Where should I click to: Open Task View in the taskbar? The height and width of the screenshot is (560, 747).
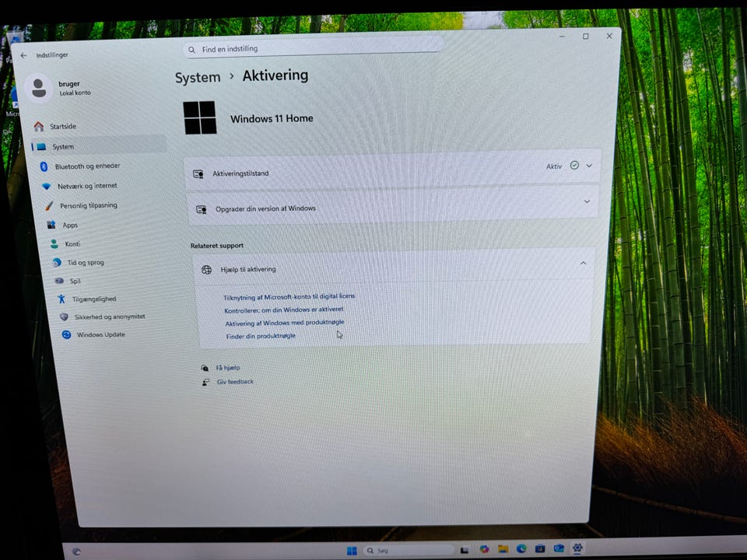[464, 551]
